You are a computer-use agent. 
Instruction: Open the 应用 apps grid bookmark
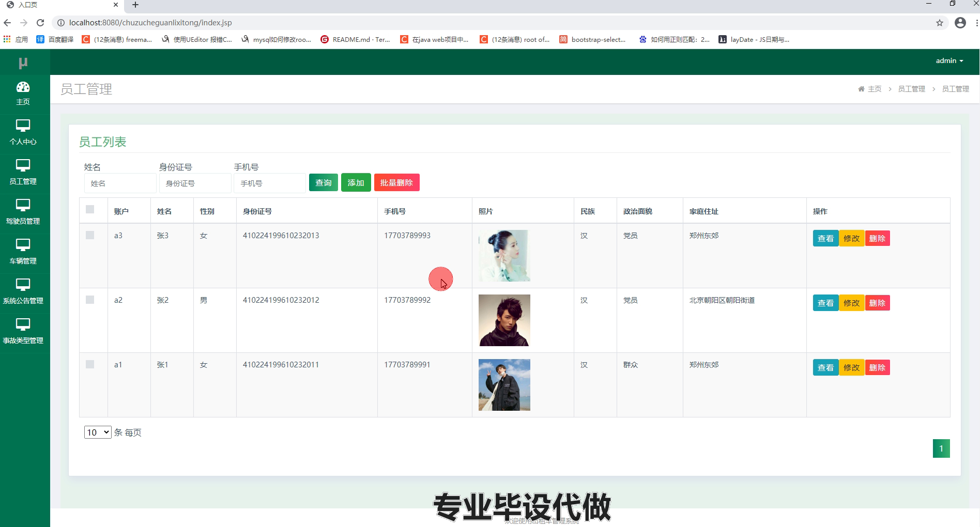point(16,39)
